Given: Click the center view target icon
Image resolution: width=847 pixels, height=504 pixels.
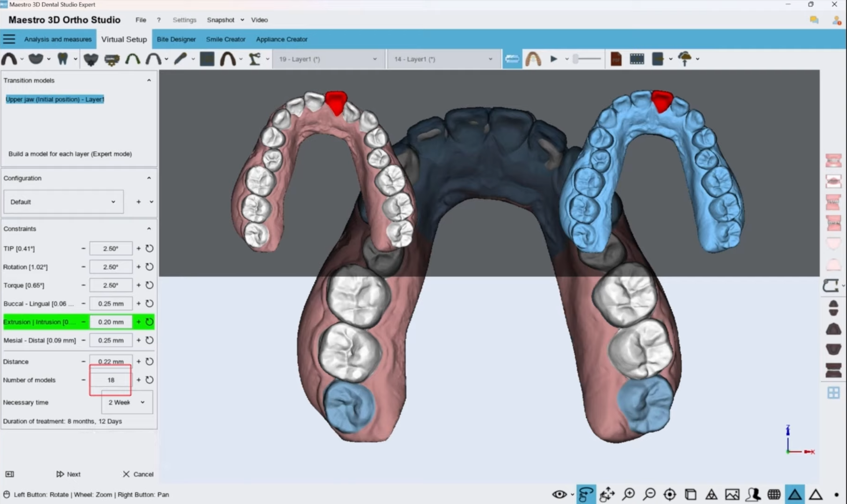Looking at the screenshot, I should 670,494.
